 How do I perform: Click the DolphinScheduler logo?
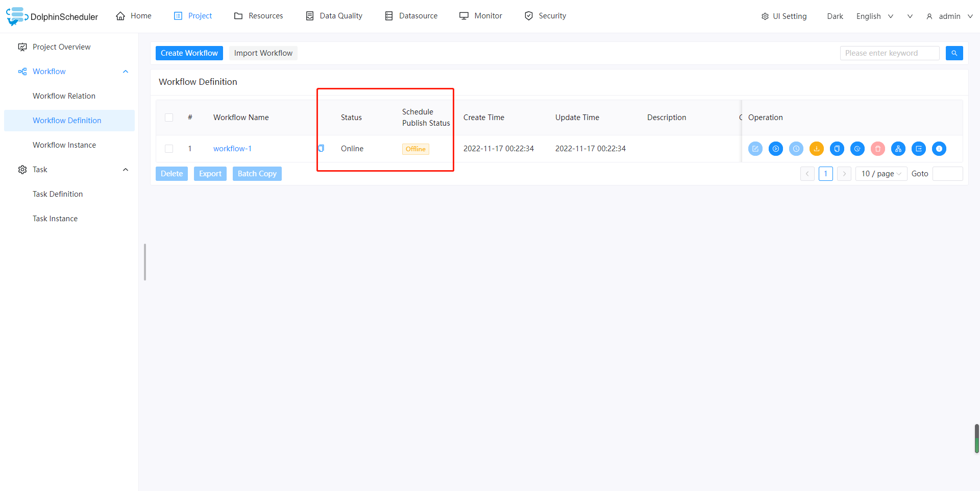click(52, 16)
